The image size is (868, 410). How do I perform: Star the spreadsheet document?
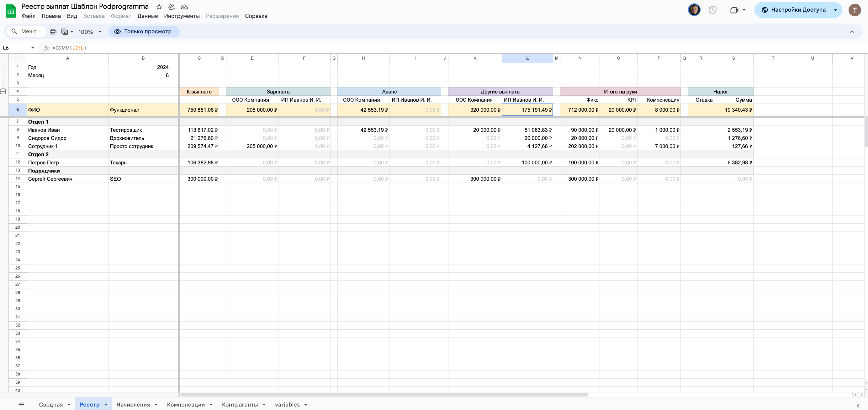point(159,7)
